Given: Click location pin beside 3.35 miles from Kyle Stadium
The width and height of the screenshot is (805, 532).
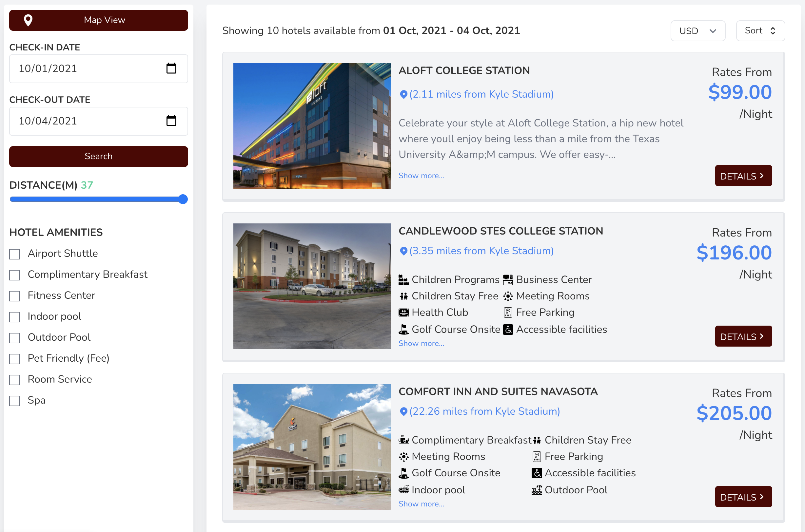Looking at the screenshot, I should pos(403,251).
